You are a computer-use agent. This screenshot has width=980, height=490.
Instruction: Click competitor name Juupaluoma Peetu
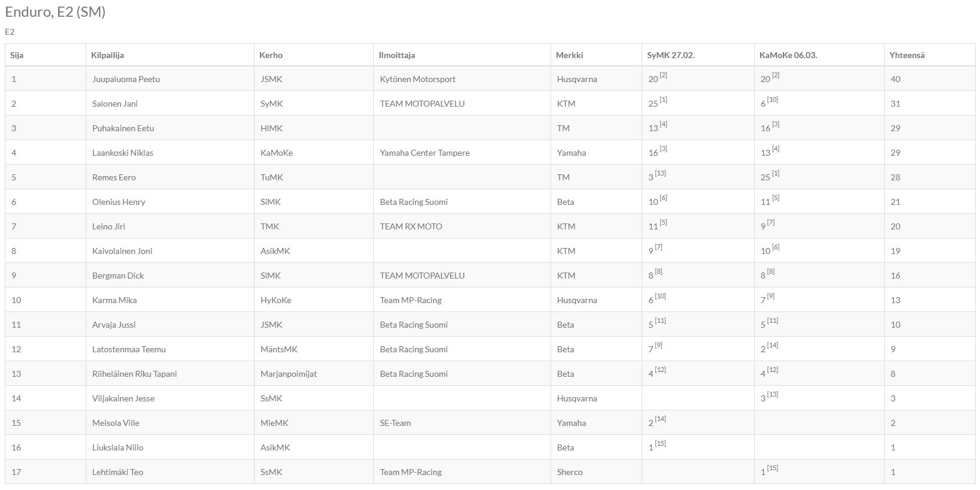click(x=126, y=79)
